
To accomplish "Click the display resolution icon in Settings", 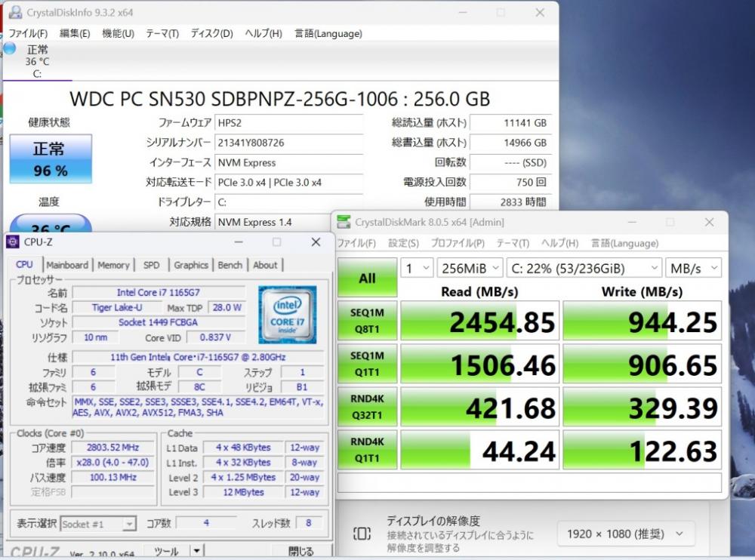I will 362,534.
